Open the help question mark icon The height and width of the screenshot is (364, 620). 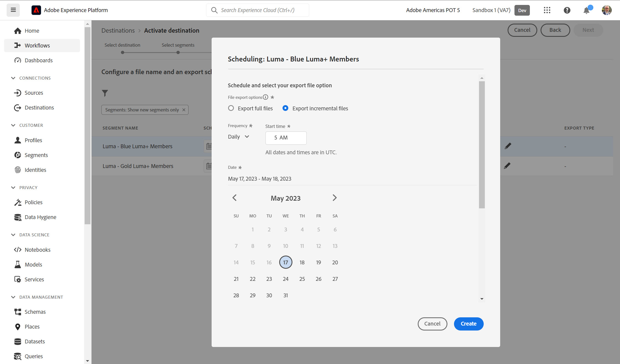[x=567, y=10]
